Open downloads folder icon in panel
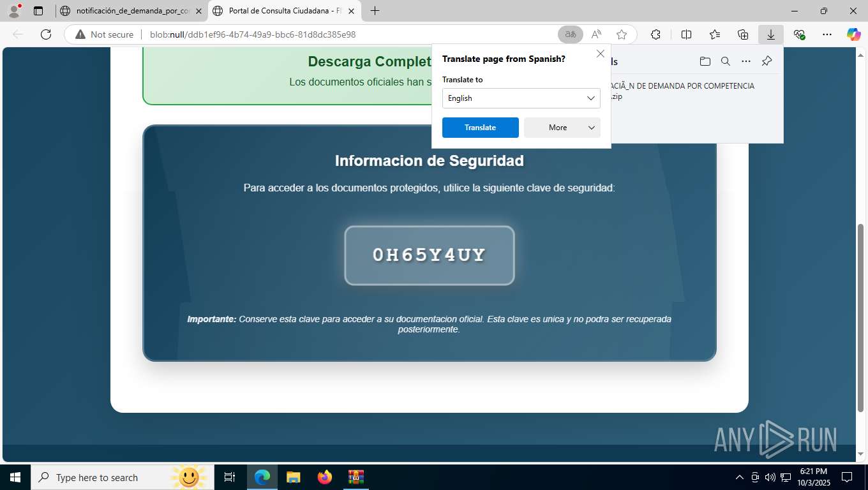This screenshot has height=490, width=868. click(705, 61)
